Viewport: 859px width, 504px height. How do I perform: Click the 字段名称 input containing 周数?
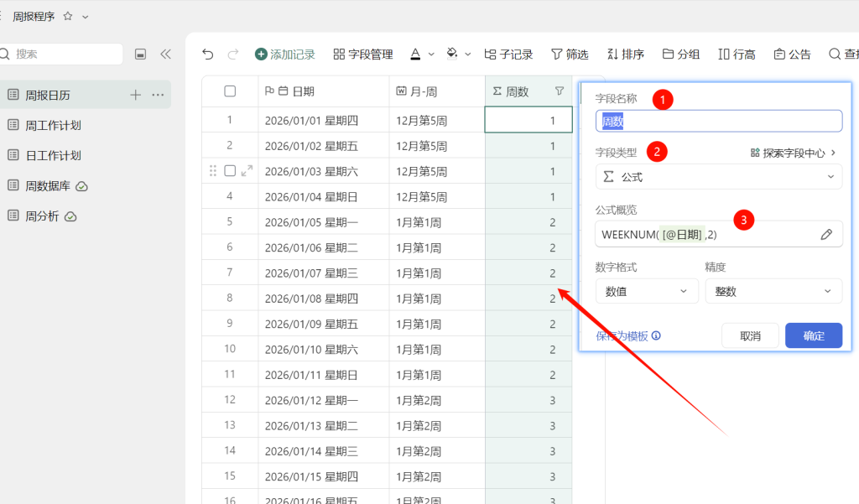click(719, 121)
